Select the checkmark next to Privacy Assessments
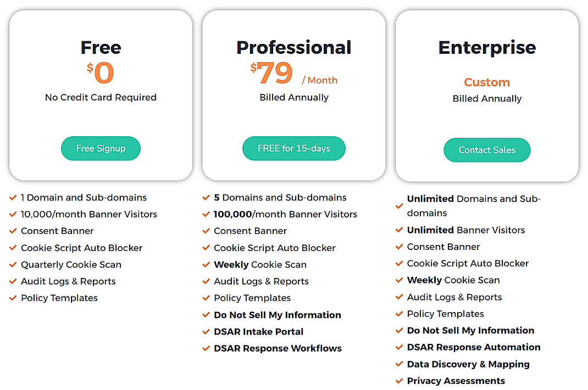The image size is (588, 390). click(398, 381)
